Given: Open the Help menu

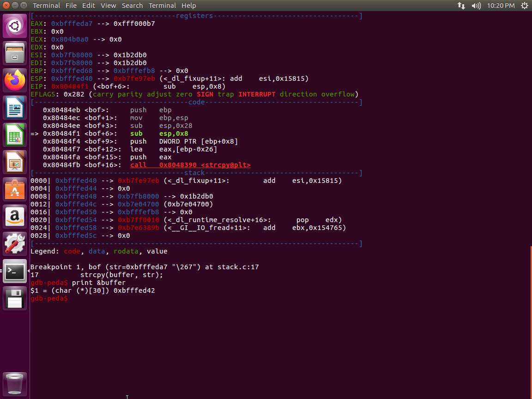Looking at the screenshot, I should click(188, 6).
